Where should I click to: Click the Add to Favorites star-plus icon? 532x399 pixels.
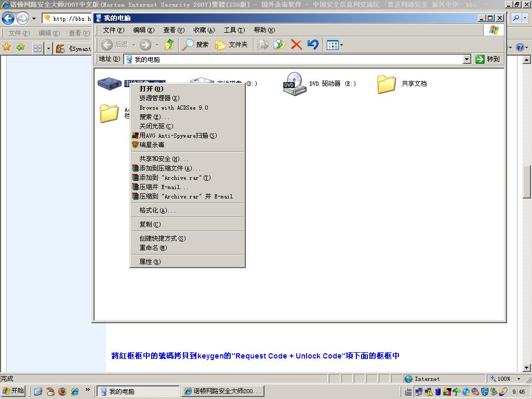point(21,47)
